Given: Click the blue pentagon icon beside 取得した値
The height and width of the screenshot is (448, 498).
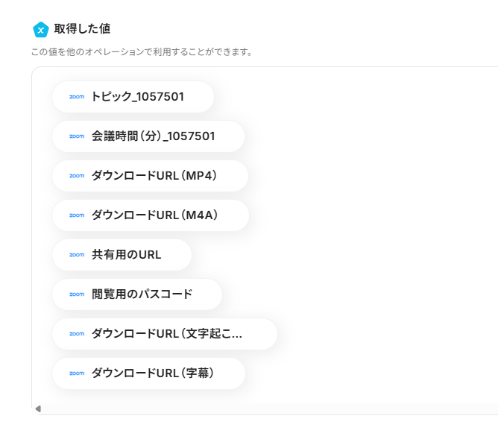Looking at the screenshot, I should tap(41, 29).
